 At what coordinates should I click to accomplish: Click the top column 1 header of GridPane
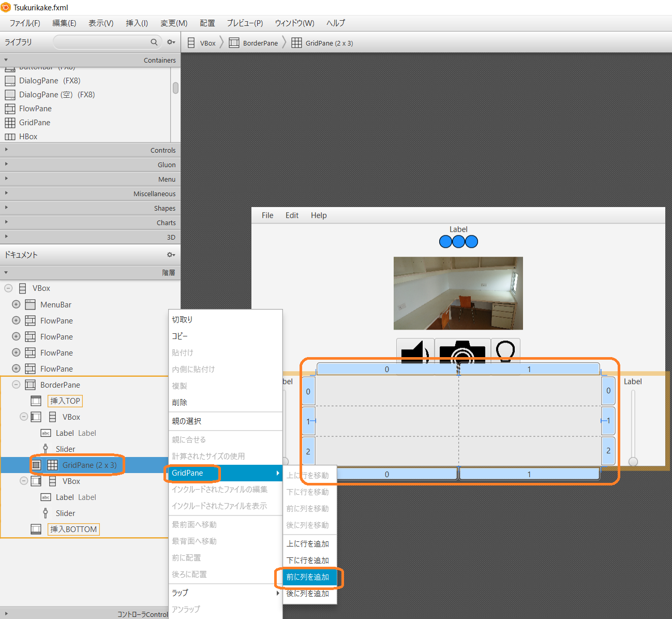[529, 369]
